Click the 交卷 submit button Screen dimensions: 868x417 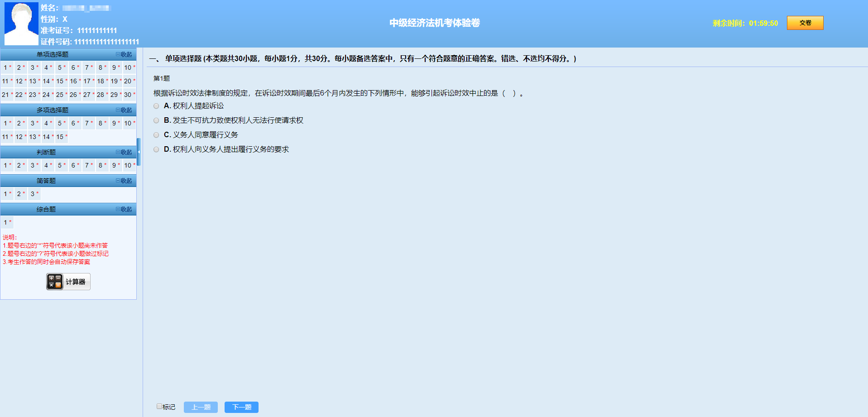[805, 23]
